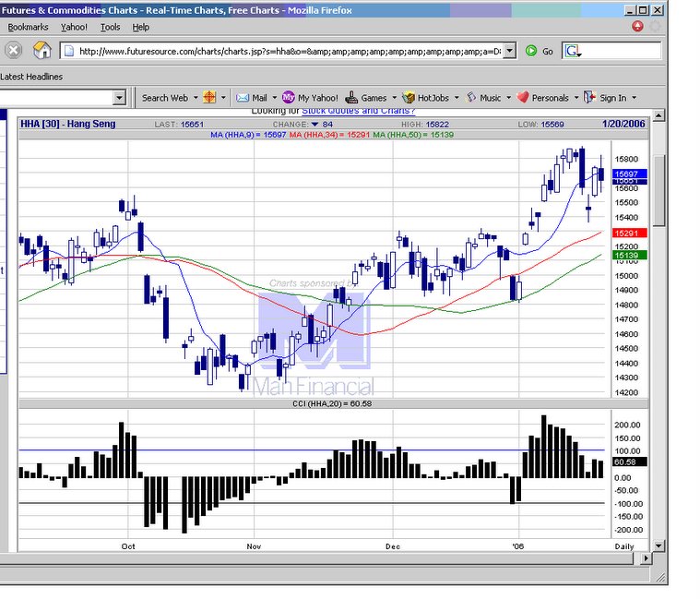Click the green Go button
The height and width of the screenshot is (599, 700).
[531, 51]
